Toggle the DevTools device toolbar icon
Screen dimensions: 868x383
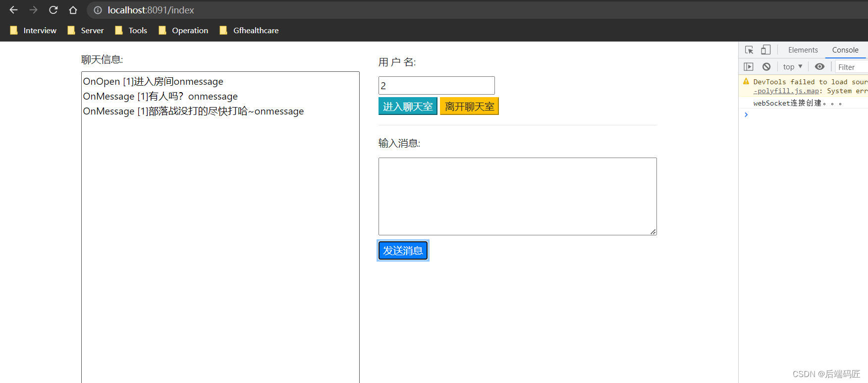(x=765, y=50)
